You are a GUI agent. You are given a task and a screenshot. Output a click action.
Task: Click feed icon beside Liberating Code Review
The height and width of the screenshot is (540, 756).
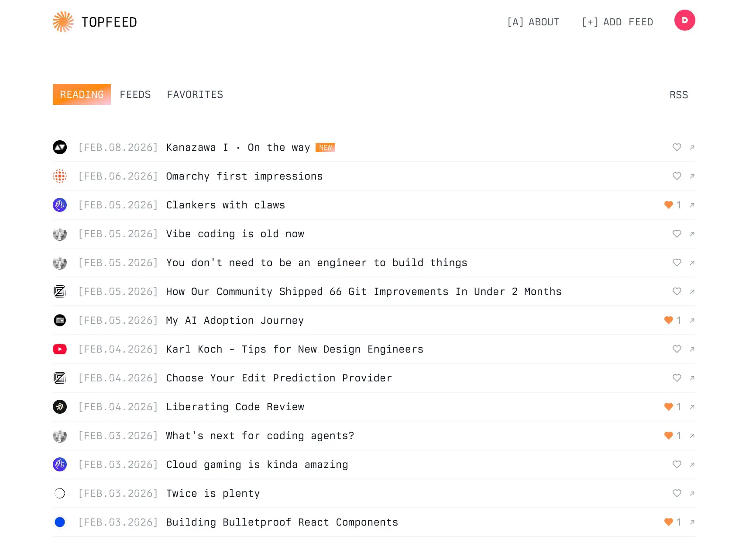coord(60,407)
